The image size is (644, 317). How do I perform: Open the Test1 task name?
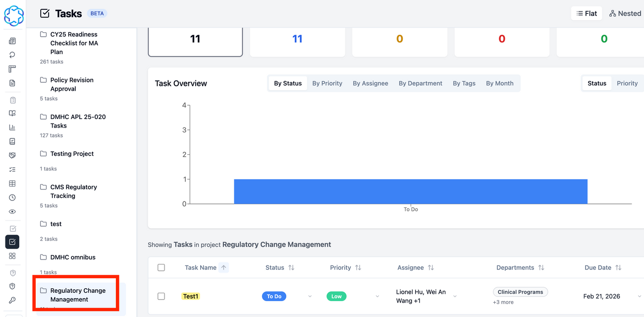click(191, 296)
